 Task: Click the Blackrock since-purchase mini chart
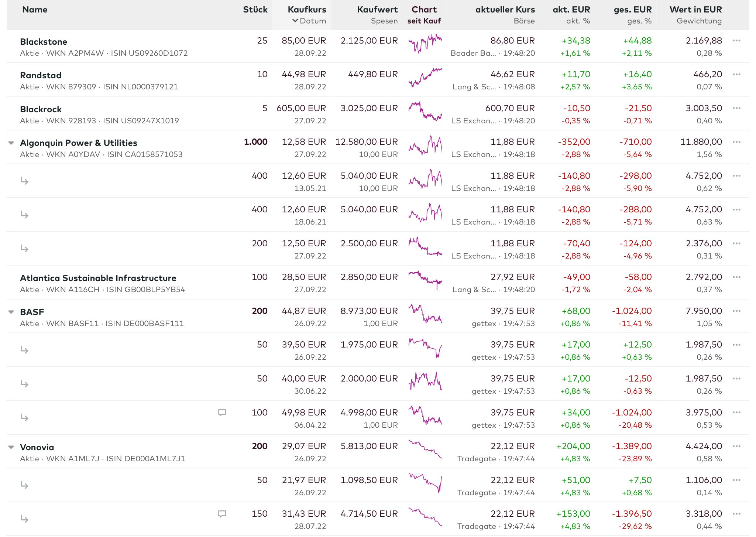click(x=425, y=111)
